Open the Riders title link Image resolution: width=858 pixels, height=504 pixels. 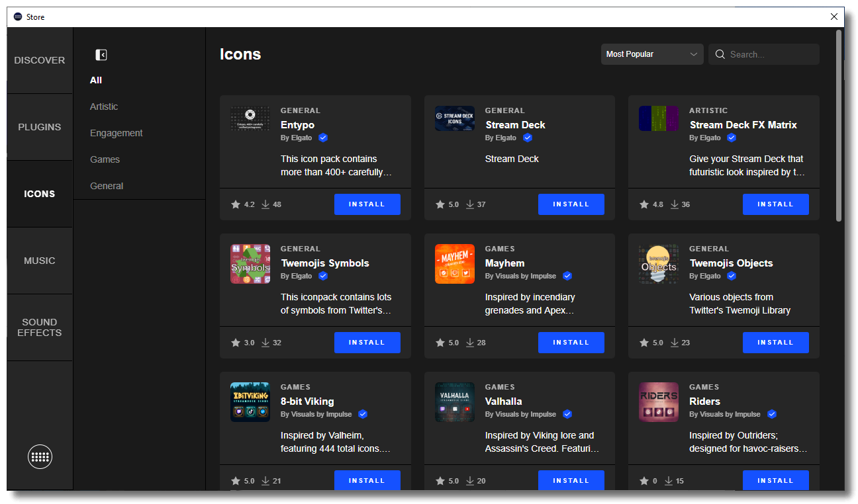(x=704, y=401)
